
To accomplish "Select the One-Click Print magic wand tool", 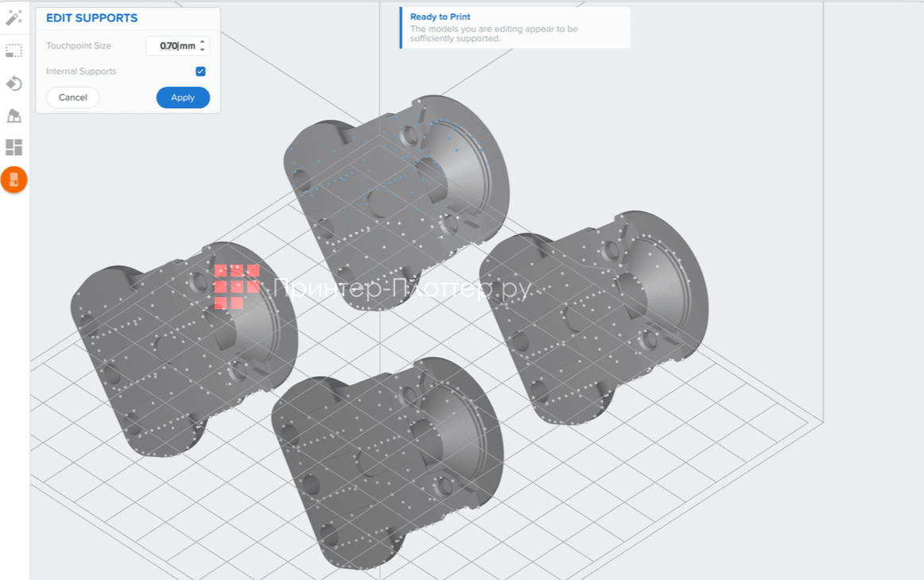I will pyautogui.click(x=14, y=17).
